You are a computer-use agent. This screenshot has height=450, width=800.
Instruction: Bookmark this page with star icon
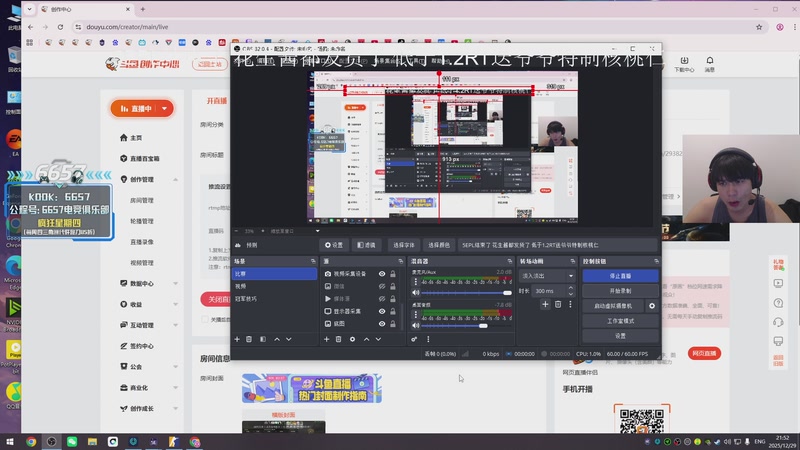[759, 27]
